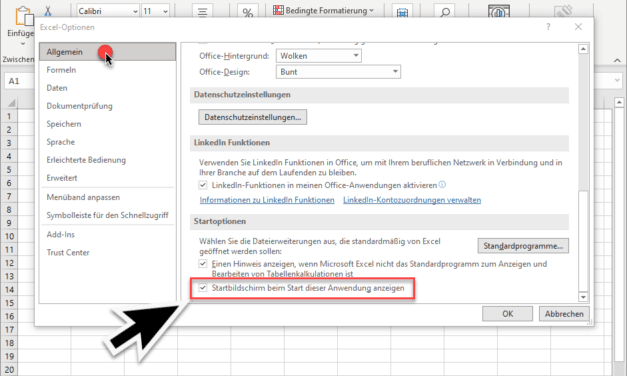Click the cells insert icon in ribbon
This screenshot has width=627, height=376.
click(402, 12)
